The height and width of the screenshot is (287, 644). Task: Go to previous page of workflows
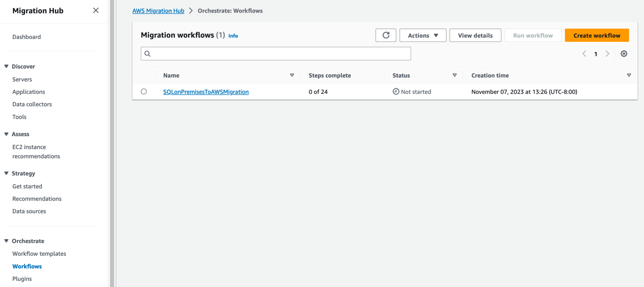click(584, 54)
